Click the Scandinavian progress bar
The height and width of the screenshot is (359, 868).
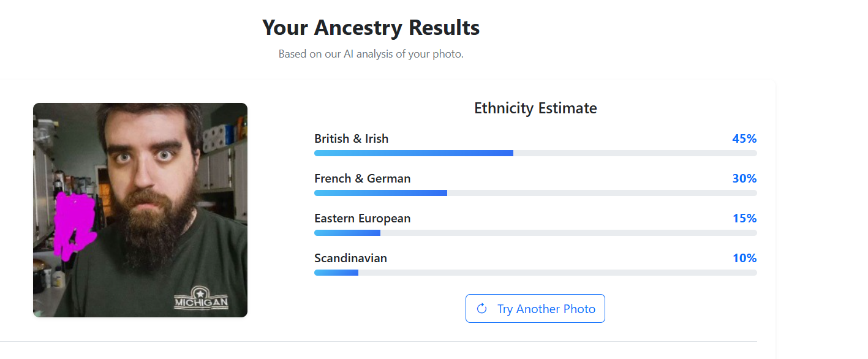coord(535,273)
